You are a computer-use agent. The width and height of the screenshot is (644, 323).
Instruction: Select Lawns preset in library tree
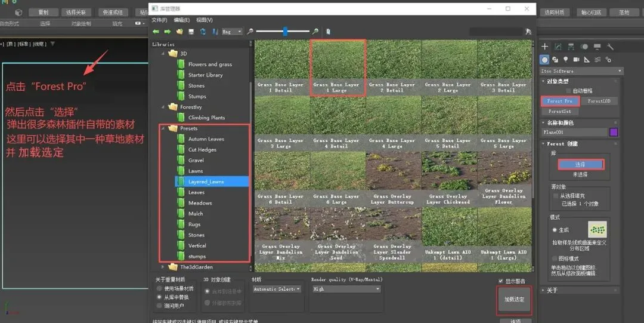tap(196, 171)
